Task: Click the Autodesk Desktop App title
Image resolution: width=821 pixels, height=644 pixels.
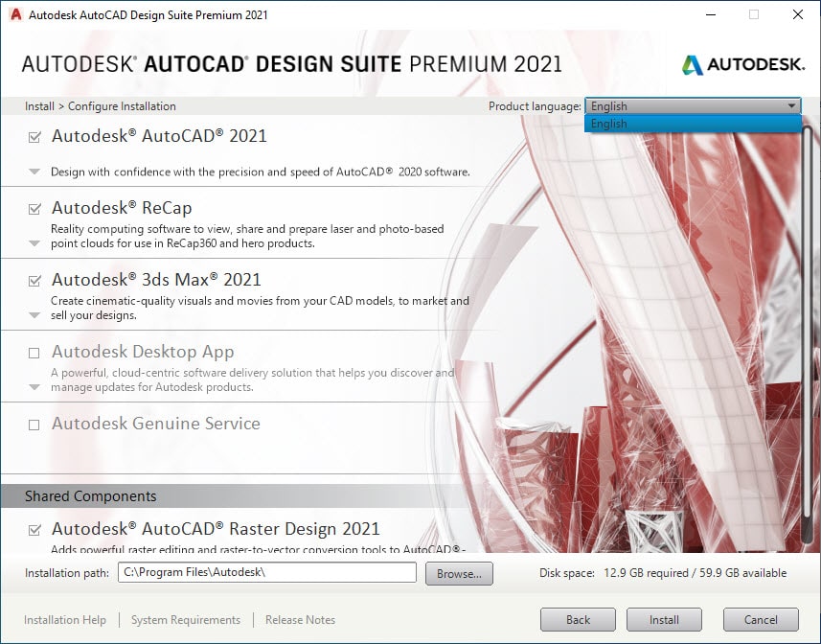Action: (143, 352)
